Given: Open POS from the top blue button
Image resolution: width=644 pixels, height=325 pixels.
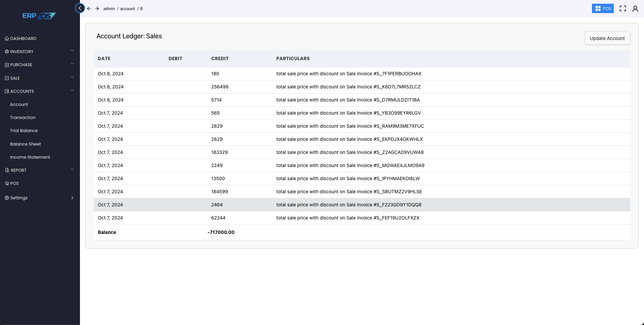Looking at the screenshot, I should click(x=603, y=8).
